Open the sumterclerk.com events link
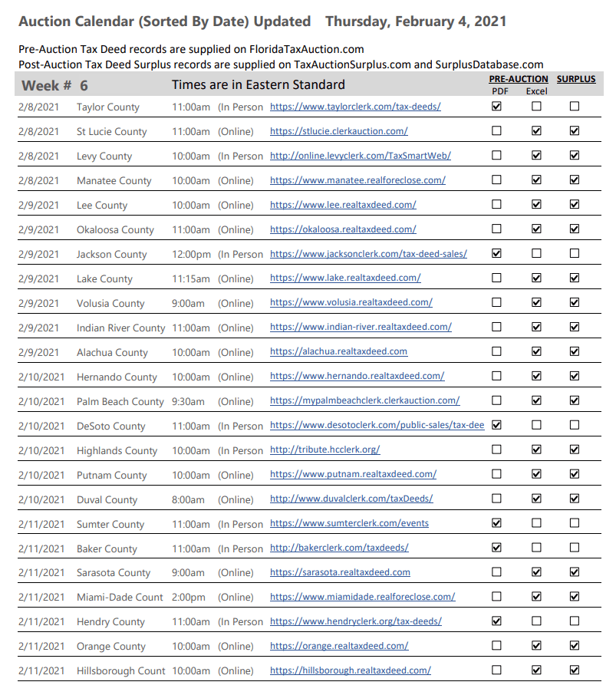616x695 pixels. [x=349, y=523]
